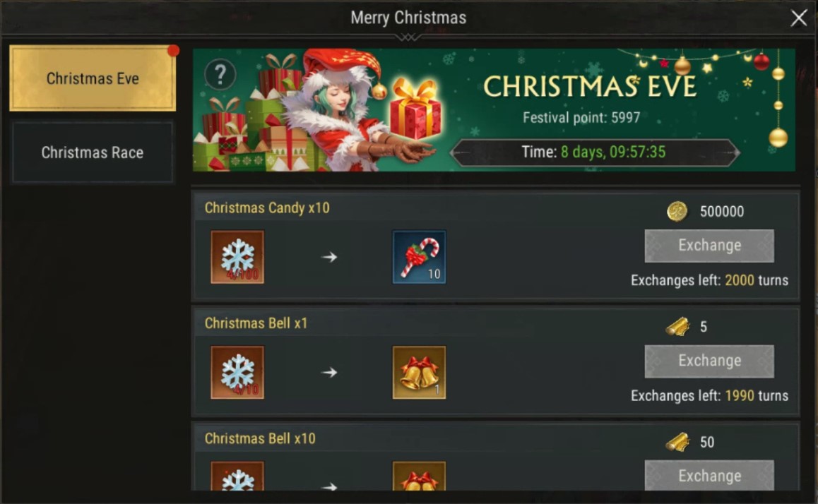This screenshot has width=818, height=504.
Task: Click the snowflake item in Christmas Bell x1 row
Action: [x=237, y=372]
